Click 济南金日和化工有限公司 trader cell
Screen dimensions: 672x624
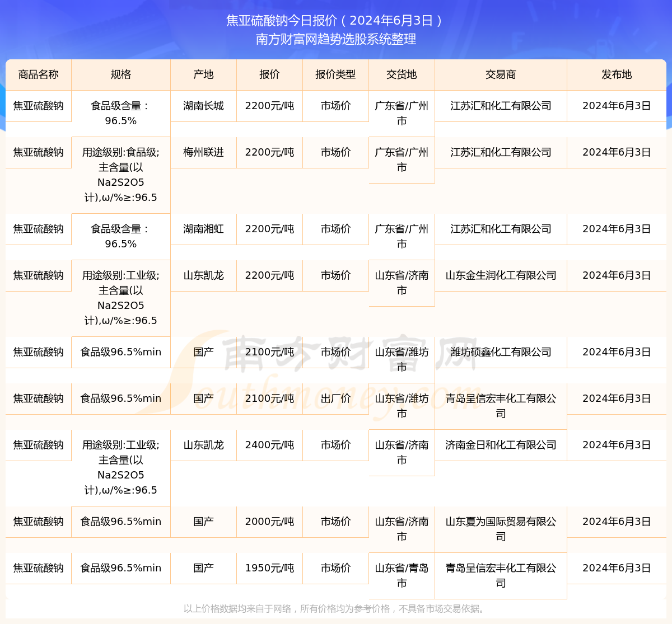(501, 445)
